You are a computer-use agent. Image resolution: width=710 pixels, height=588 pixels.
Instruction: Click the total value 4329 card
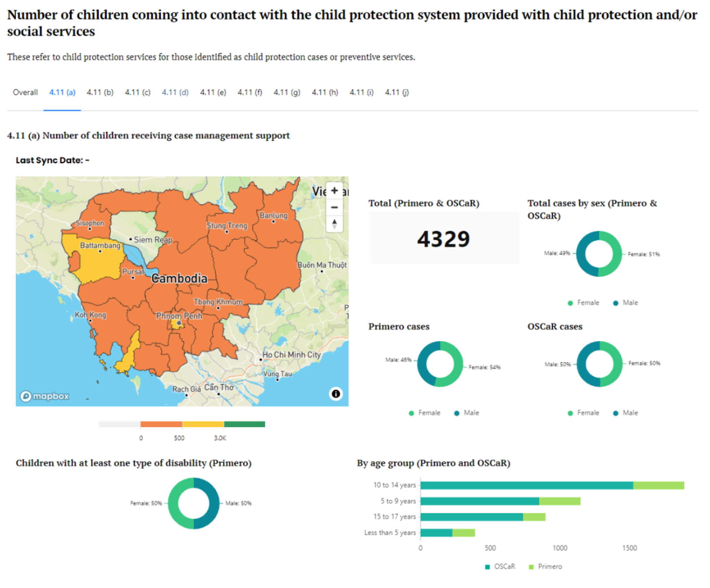point(444,238)
